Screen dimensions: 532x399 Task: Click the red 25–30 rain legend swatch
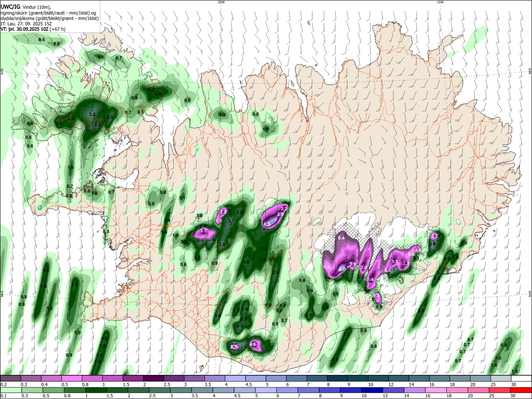click(499, 389)
